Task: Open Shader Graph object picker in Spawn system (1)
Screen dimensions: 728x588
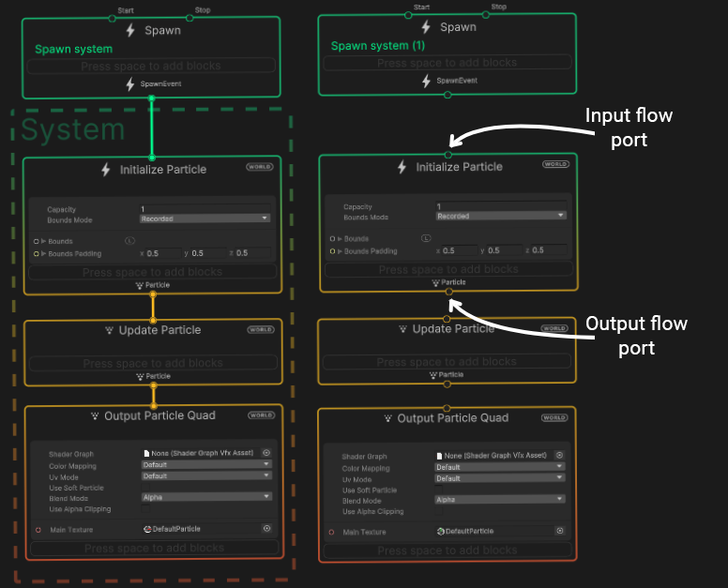Action: tap(559, 455)
